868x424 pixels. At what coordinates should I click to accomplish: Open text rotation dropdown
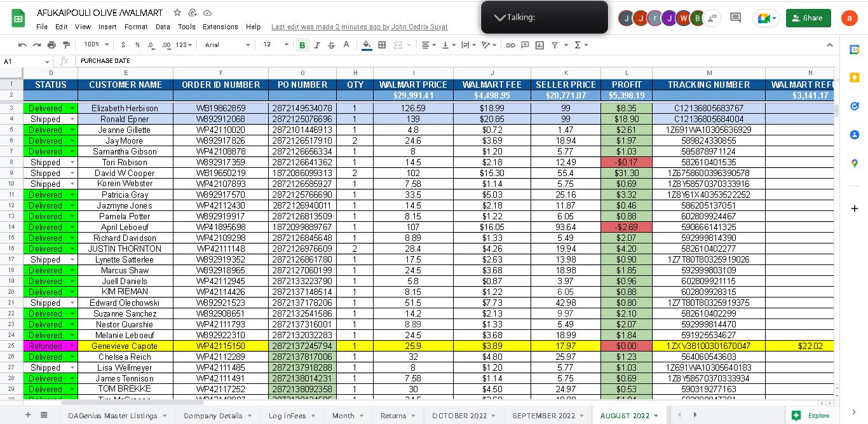pyautogui.click(x=489, y=45)
